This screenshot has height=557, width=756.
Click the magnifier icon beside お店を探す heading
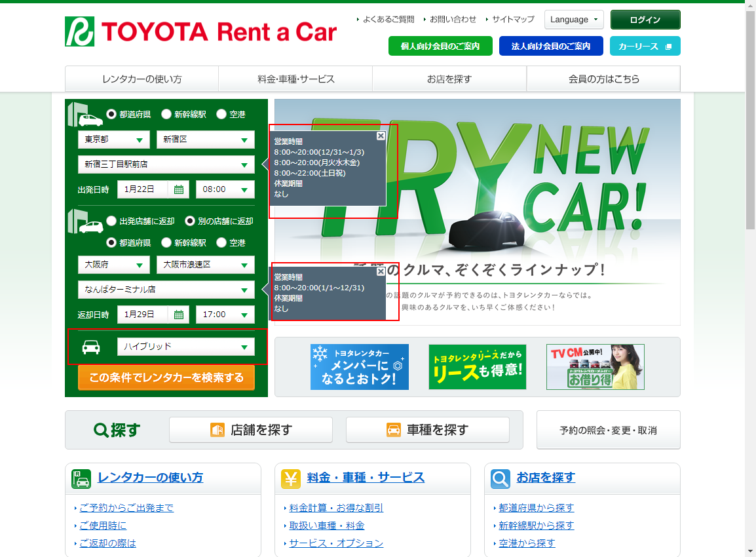[x=501, y=479]
